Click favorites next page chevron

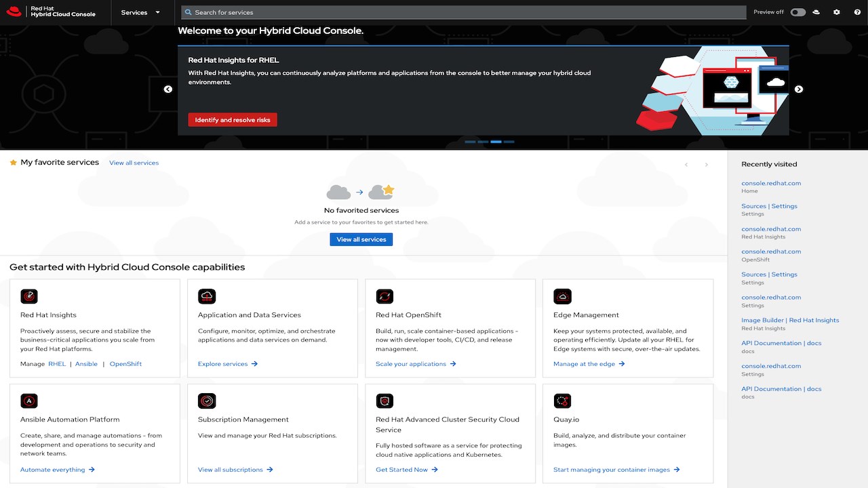pos(707,165)
